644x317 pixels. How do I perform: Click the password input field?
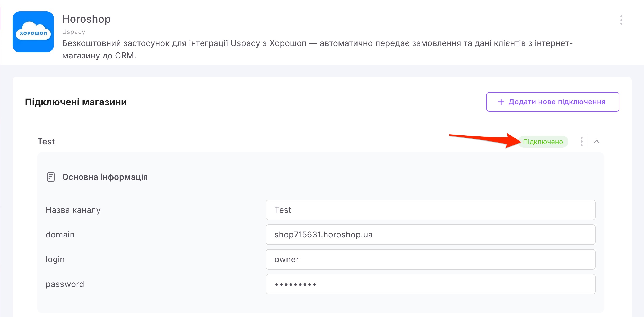tap(430, 284)
